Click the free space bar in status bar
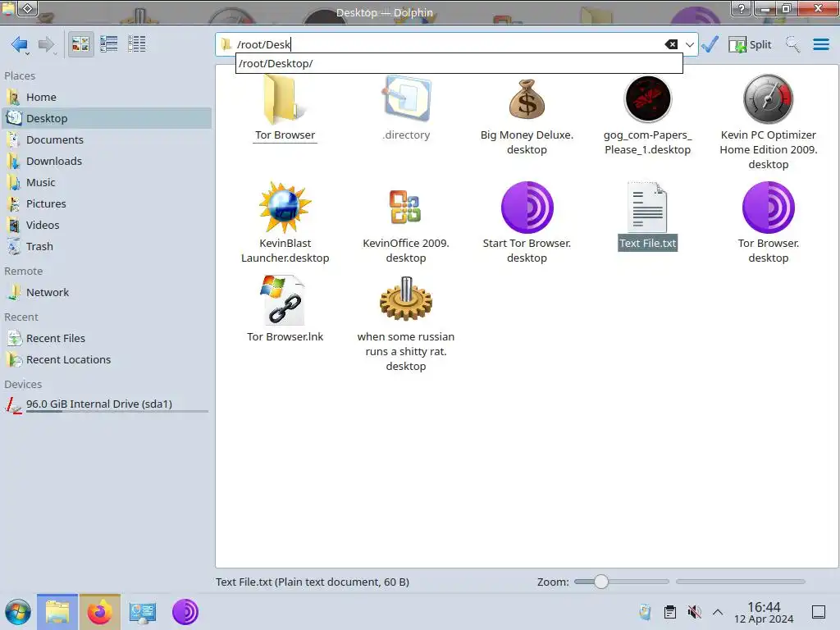This screenshot has width=840, height=630. [741, 582]
